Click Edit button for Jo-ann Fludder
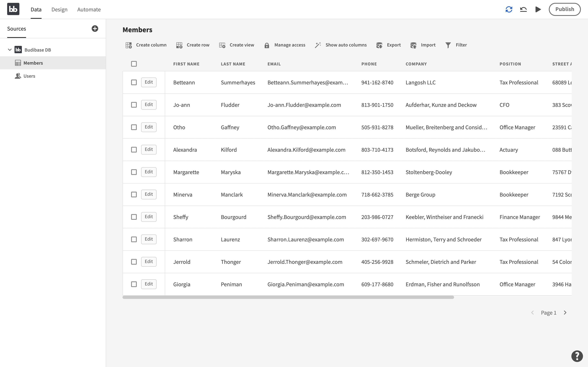This screenshot has height=367, width=588. pos(149,104)
